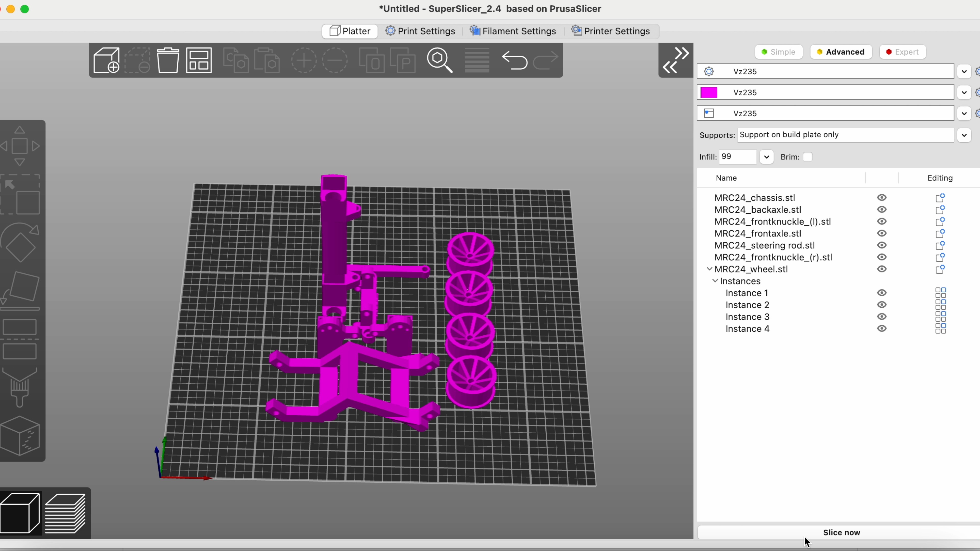Hide MRC24_backaxle.stl with eye icon
The width and height of the screenshot is (980, 551).
pos(882,209)
